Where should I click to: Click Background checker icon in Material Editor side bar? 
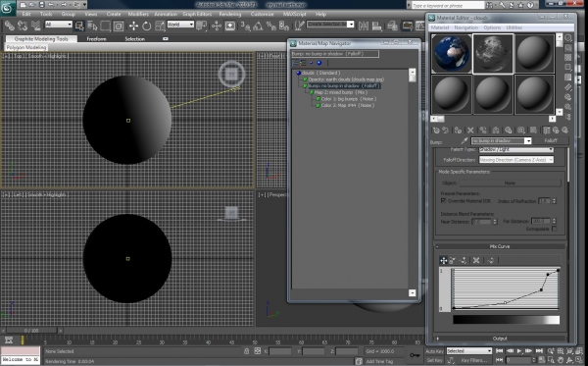click(568, 58)
